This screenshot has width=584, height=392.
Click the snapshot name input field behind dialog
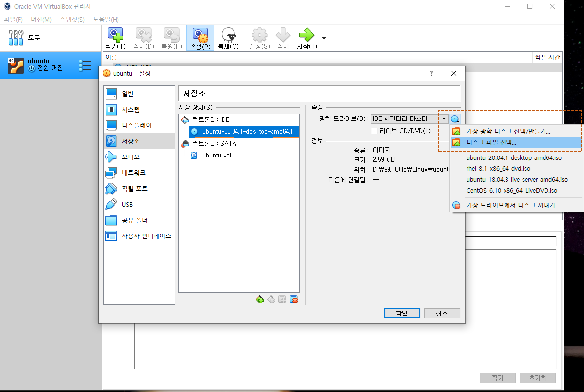tap(510, 241)
